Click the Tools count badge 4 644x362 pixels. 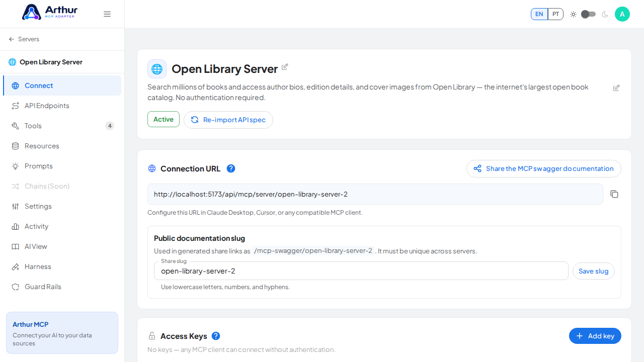110,126
